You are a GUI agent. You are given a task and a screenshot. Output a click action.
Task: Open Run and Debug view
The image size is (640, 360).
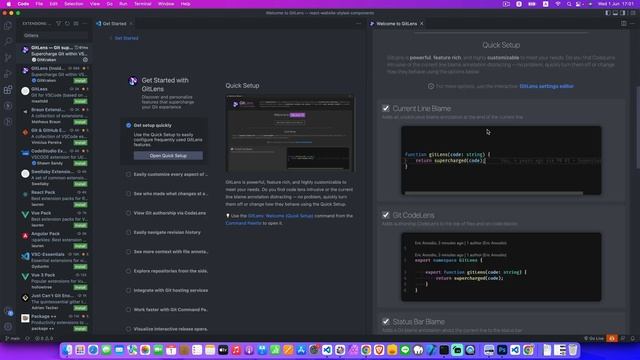pyautogui.click(x=8, y=74)
